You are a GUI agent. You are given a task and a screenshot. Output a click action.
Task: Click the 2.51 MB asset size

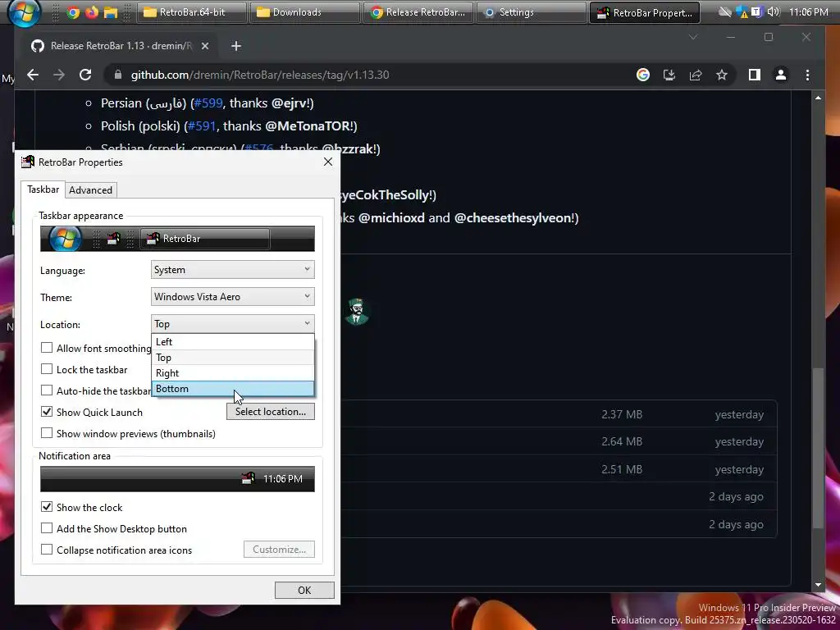[x=622, y=469]
